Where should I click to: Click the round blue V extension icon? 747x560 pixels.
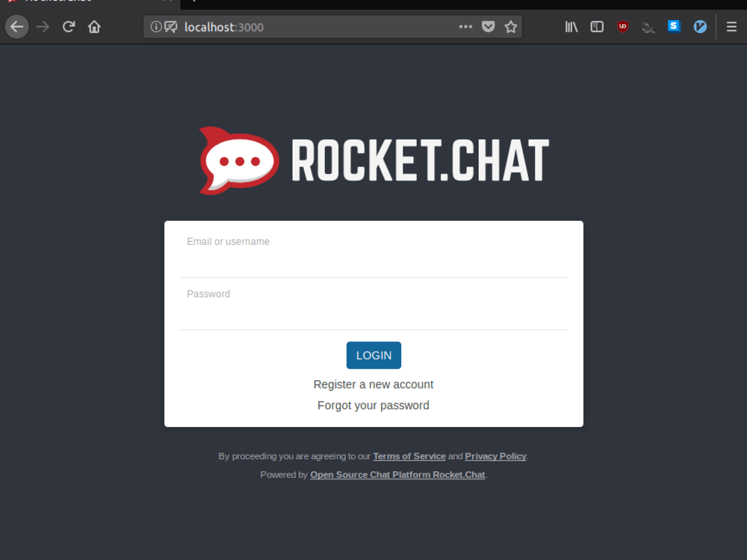pos(700,27)
